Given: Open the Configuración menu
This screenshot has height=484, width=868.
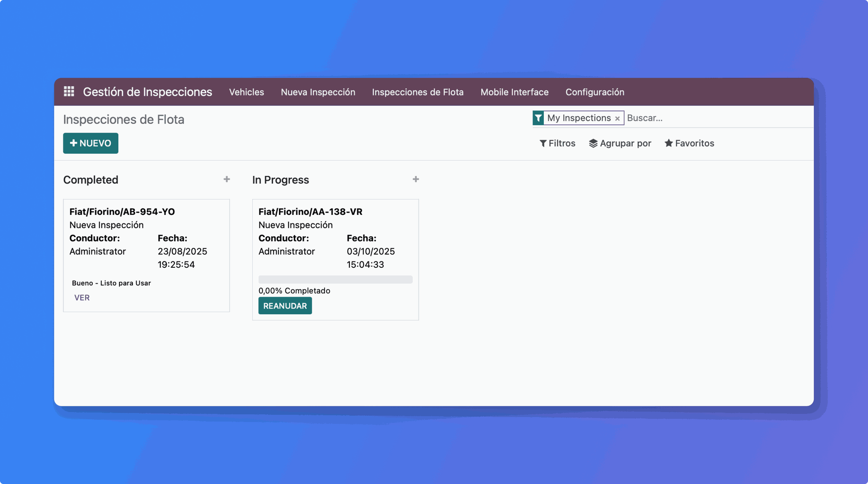Looking at the screenshot, I should (594, 92).
